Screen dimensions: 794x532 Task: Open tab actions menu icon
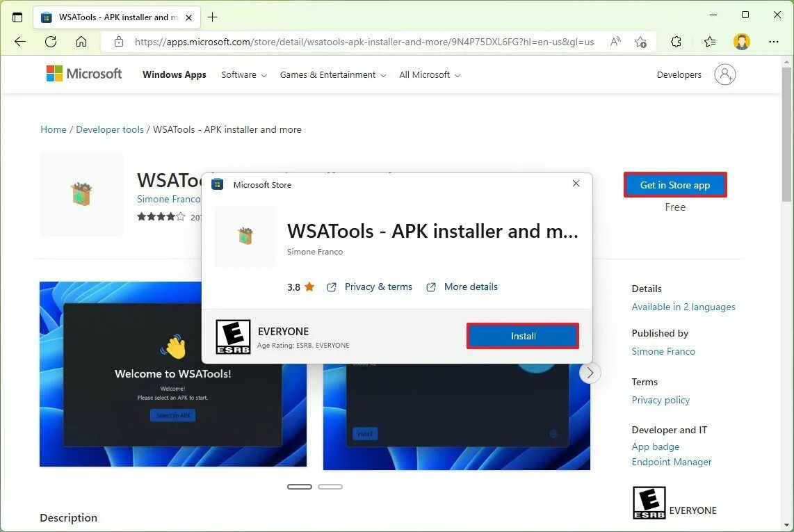click(x=17, y=17)
